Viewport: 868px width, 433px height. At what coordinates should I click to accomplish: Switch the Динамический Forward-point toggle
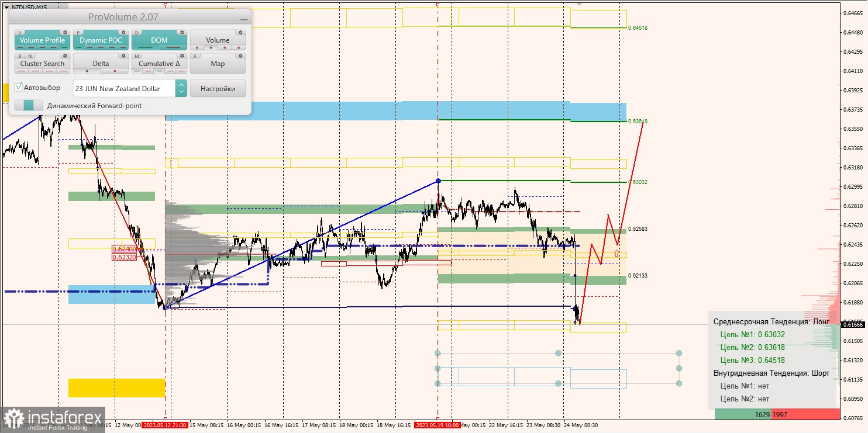[29, 105]
